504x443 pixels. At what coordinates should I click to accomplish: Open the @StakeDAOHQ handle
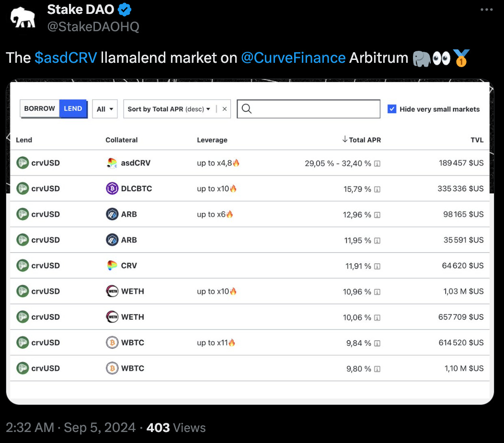(93, 27)
